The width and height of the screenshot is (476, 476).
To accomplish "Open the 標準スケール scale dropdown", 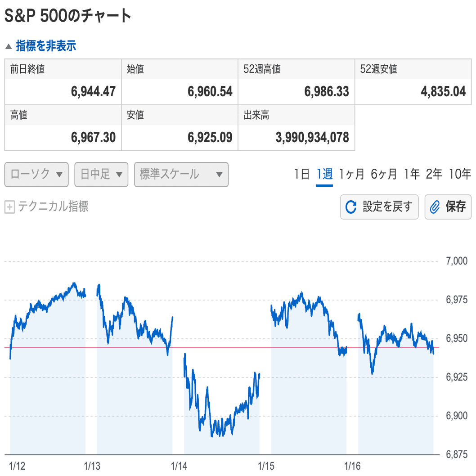I will coord(181,174).
